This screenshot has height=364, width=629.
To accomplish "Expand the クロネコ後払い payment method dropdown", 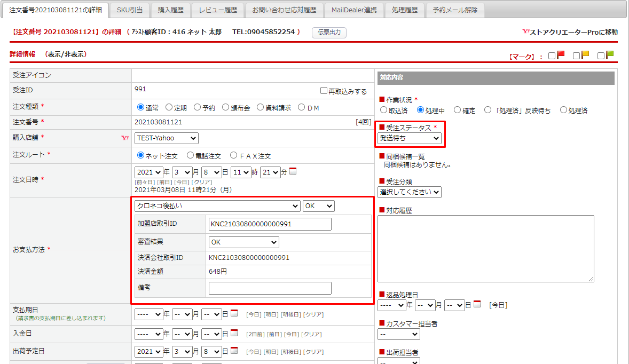I will (x=217, y=206).
